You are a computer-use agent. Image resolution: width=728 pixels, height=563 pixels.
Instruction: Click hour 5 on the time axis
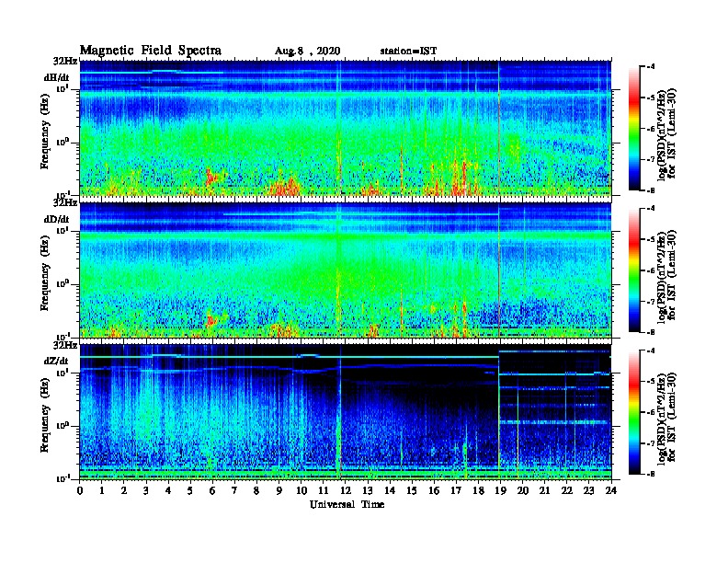coord(190,491)
